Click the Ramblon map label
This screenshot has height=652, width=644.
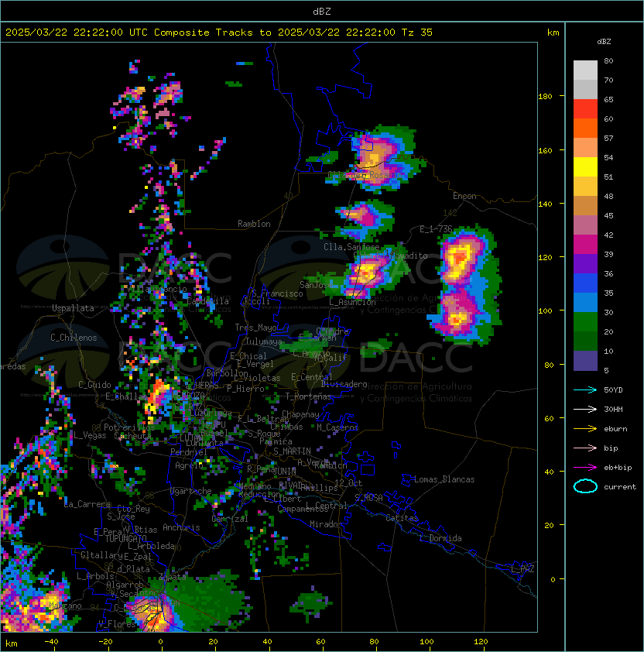[254, 224]
